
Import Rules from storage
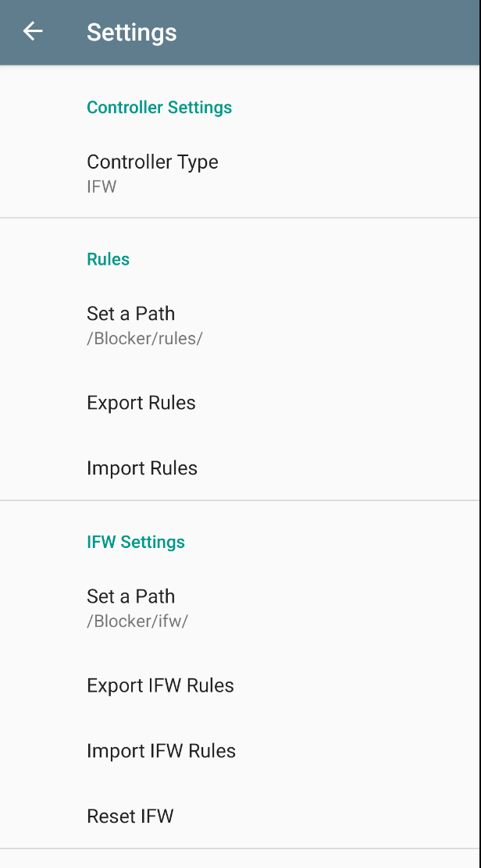[142, 468]
